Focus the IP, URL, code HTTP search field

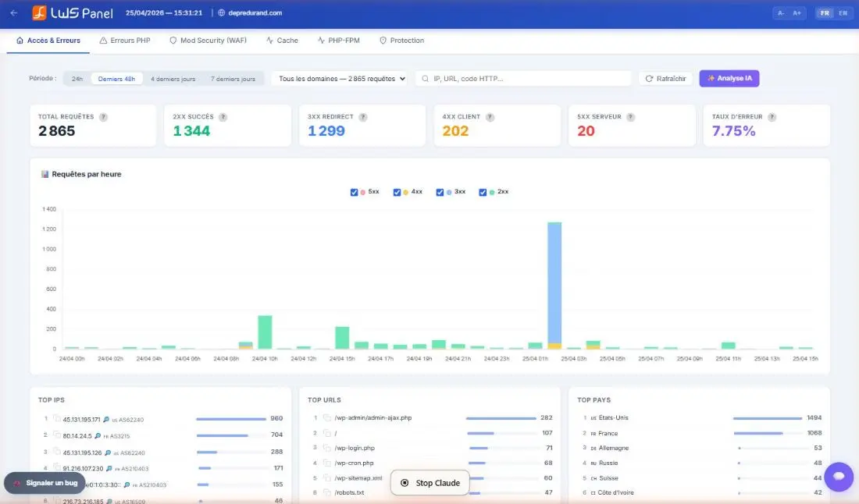click(524, 79)
